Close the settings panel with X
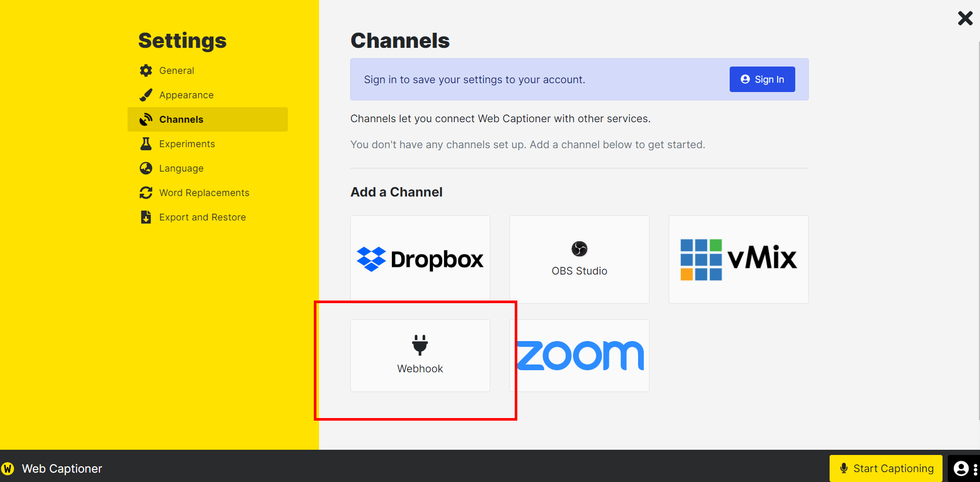The height and width of the screenshot is (482, 980). 965,18
